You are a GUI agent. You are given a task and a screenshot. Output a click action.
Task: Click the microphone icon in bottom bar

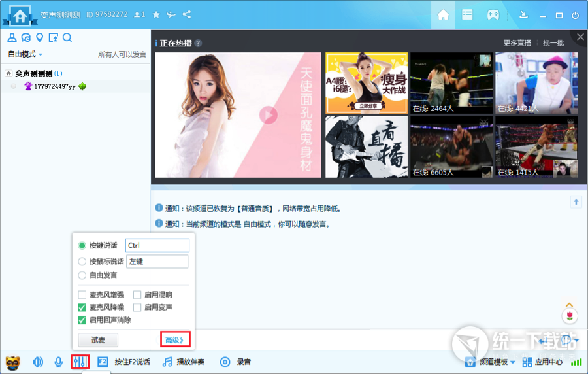[59, 362]
